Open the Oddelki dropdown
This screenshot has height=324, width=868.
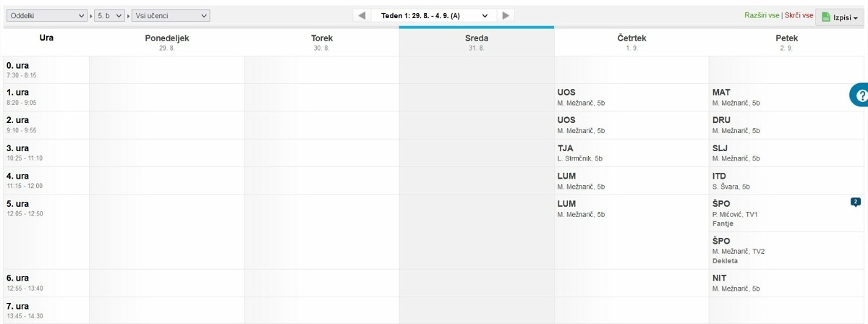click(47, 15)
